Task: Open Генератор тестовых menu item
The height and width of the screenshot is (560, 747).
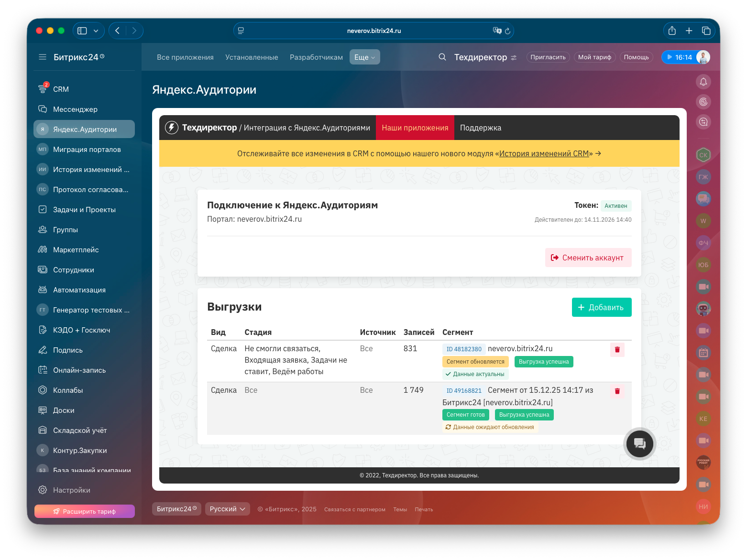Action: (x=84, y=310)
